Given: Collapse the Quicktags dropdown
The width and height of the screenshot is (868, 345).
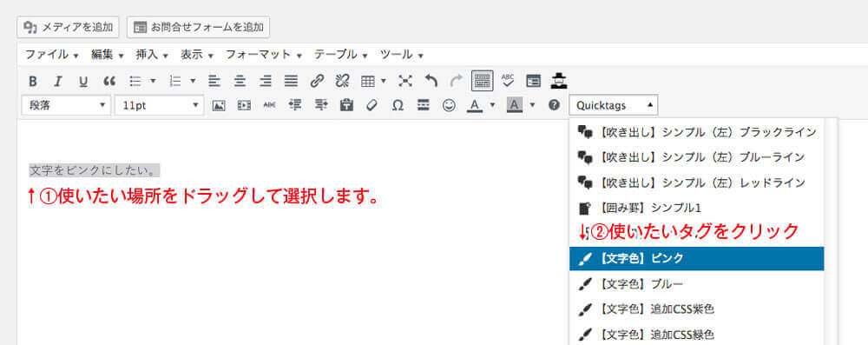Looking at the screenshot, I should click(x=614, y=105).
